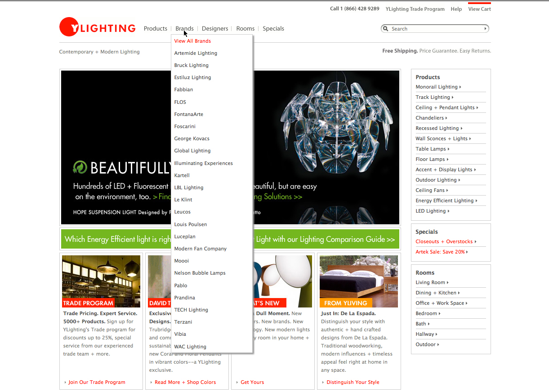Select Luceplan brand
The image size is (549, 392).
coord(185,236)
